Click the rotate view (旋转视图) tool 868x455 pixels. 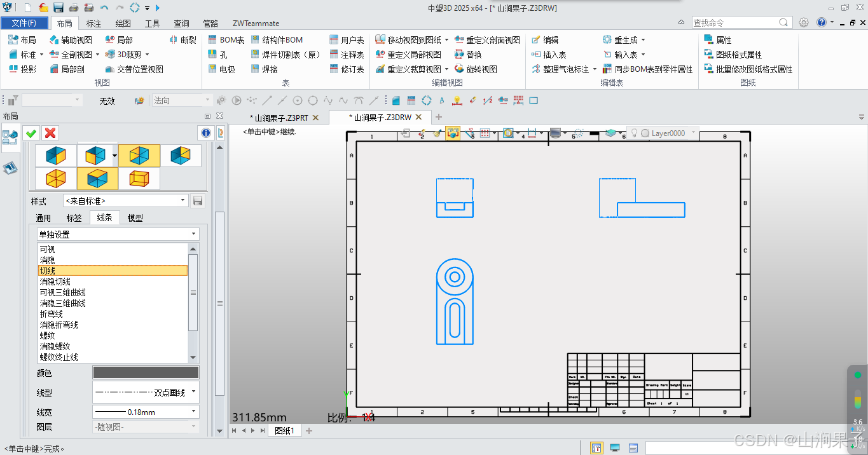tap(476, 69)
